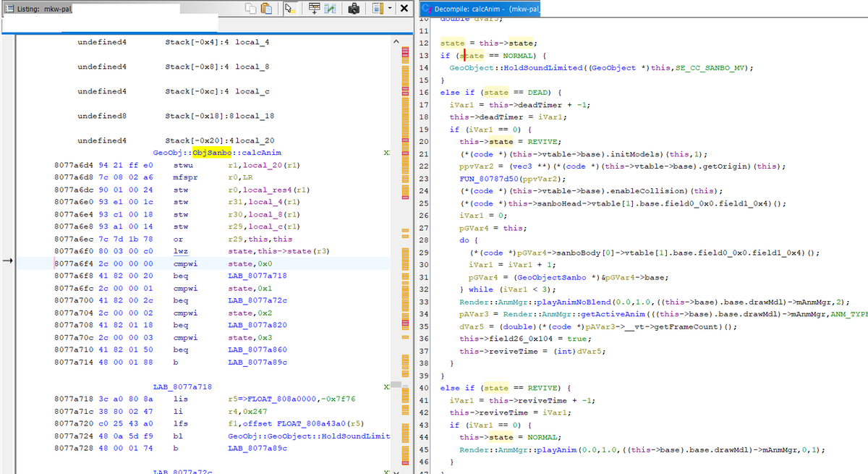Image resolution: width=868 pixels, height=474 pixels.
Task: Take a listing snapshot with camera icon
Action: point(354,9)
